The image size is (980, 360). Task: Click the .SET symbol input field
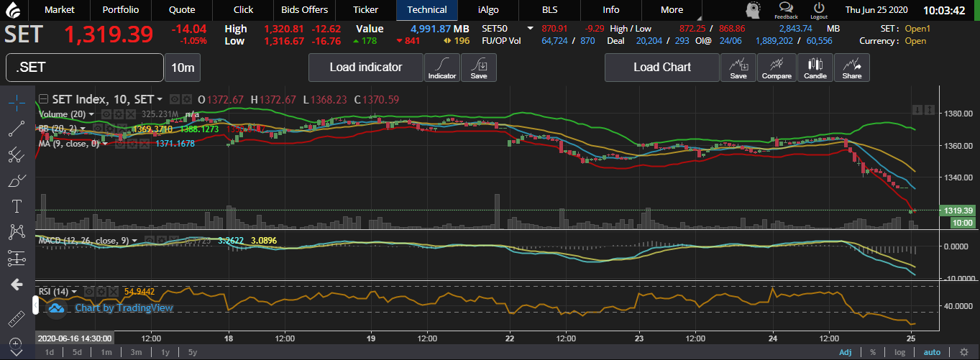tap(84, 68)
